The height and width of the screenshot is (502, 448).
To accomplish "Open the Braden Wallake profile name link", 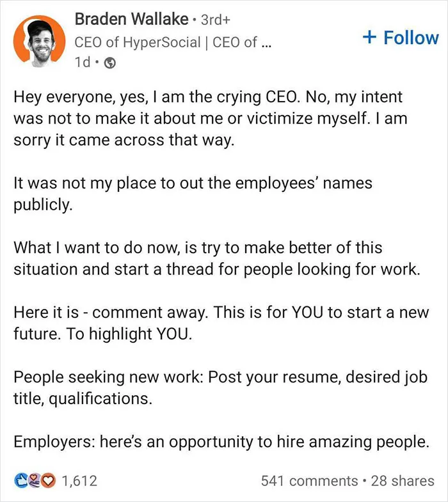I will point(131,19).
